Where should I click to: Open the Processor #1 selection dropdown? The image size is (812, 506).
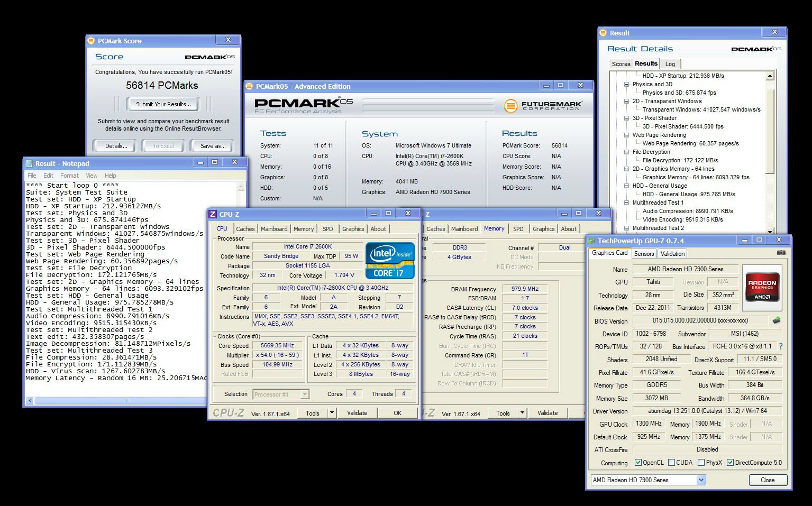(x=305, y=394)
